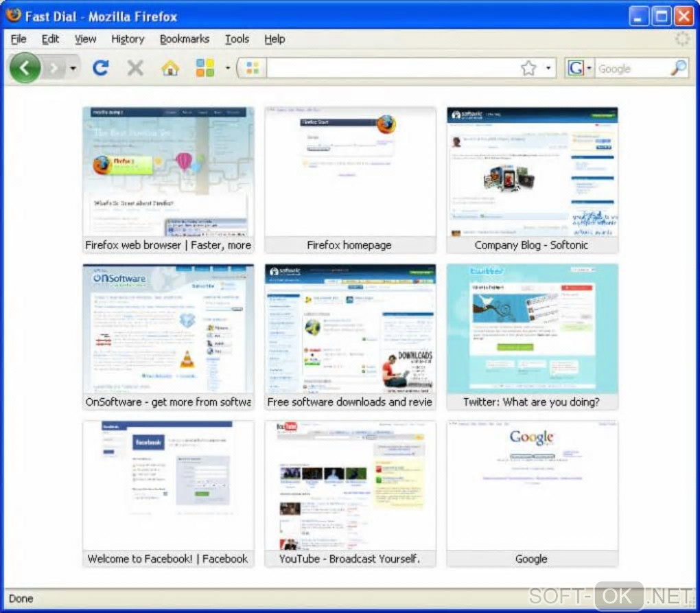Image resolution: width=700 pixels, height=613 pixels.
Task: Open the Edit menu
Action: point(50,39)
